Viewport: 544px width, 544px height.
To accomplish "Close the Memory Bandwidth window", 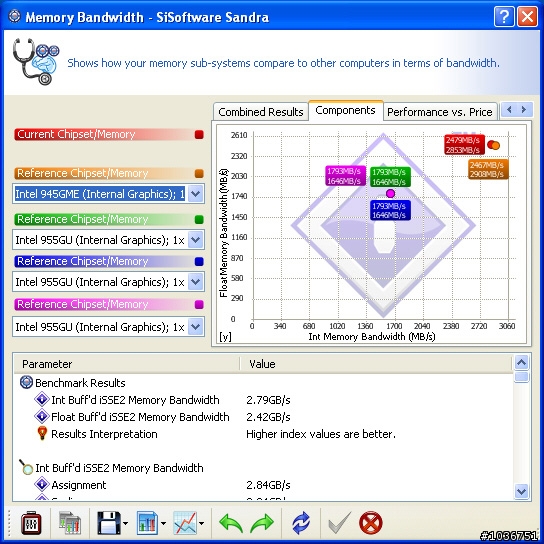I will pyautogui.click(x=527, y=16).
